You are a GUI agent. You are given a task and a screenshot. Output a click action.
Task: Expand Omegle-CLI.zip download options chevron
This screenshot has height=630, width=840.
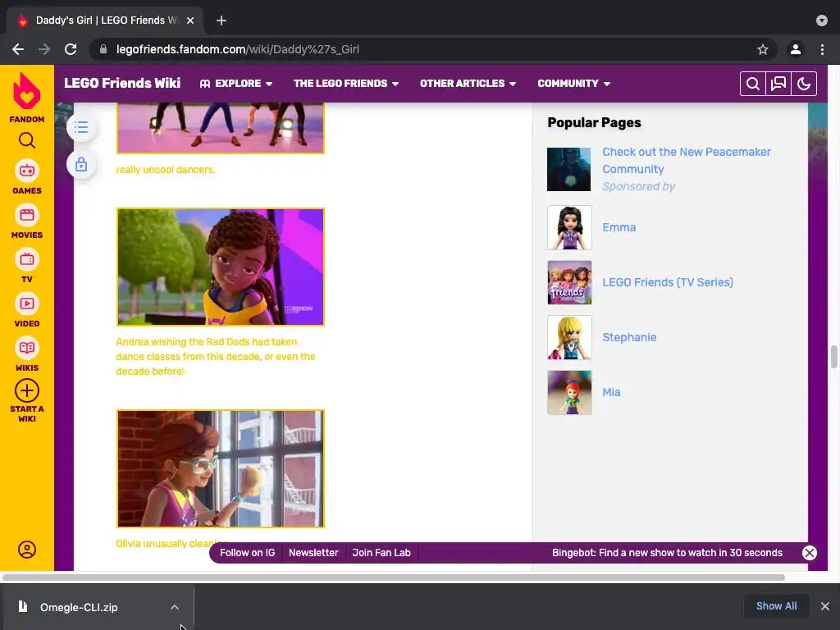[x=175, y=607]
